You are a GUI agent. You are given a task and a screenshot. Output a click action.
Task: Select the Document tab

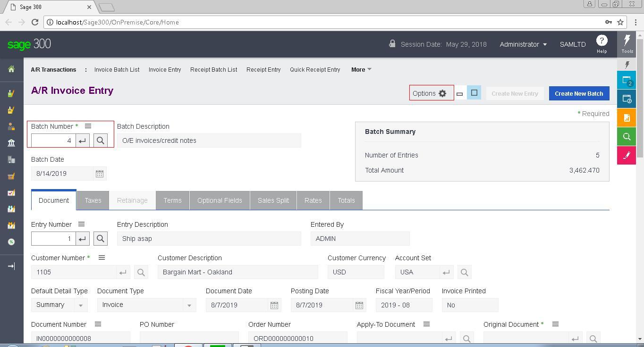pos(54,200)
